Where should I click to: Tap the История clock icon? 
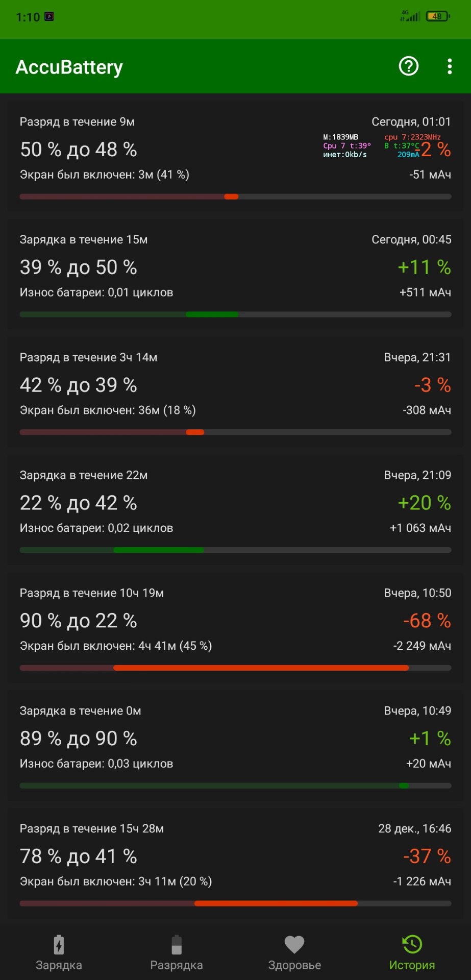pyautogui.click(x=412, y=944)
